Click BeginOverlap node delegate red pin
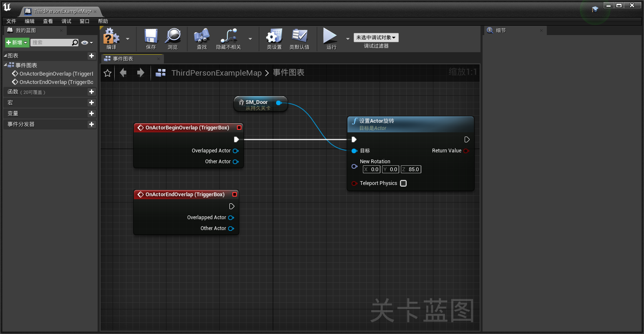This screenshot has width=644, height=334. (239, 128)
